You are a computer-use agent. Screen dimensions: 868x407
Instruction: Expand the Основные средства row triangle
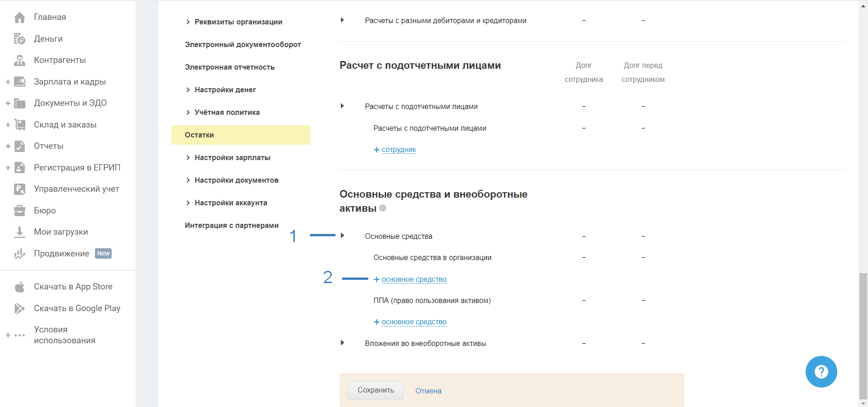(343, 236)
